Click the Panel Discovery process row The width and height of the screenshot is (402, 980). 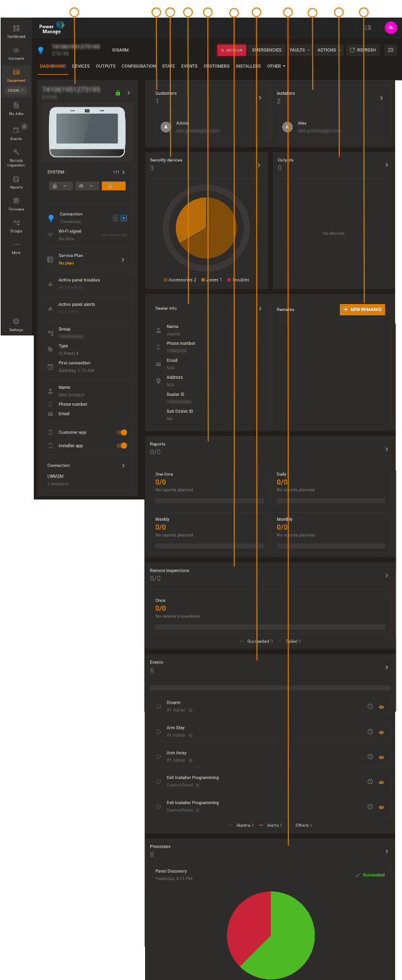(270, 874)
